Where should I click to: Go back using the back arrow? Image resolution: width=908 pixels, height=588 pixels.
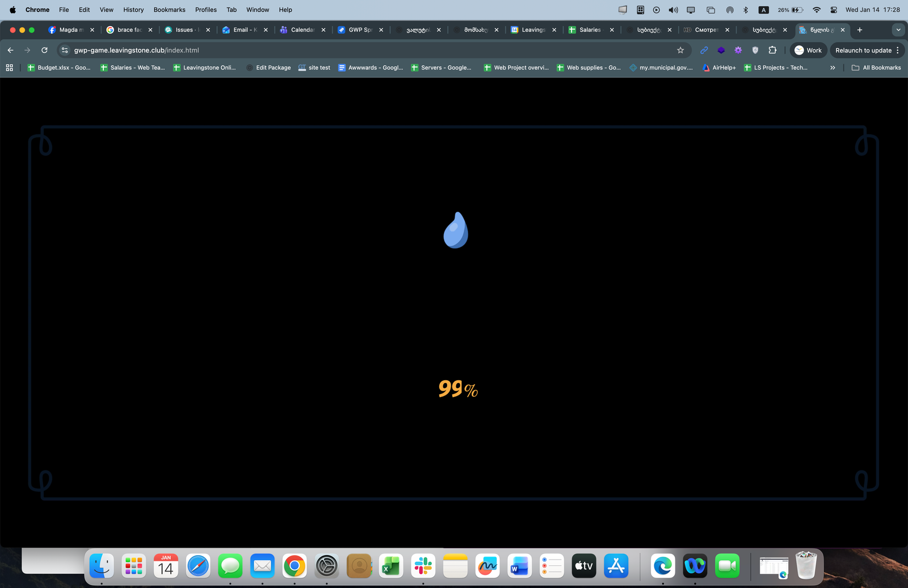click(x=11, y=51)
